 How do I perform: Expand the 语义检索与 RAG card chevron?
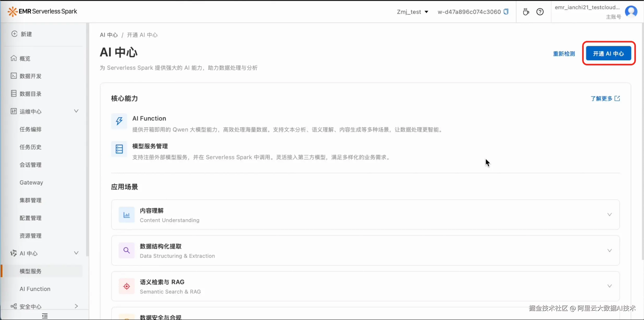tap(610, 286)
